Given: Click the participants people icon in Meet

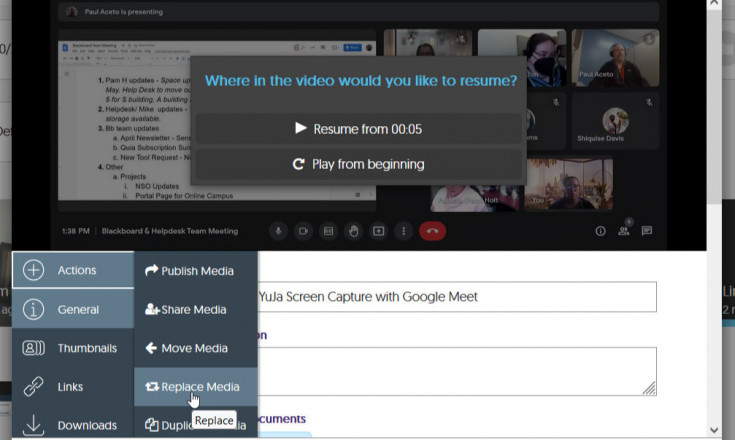Looking at the screenshot, I should pos(624,230).
